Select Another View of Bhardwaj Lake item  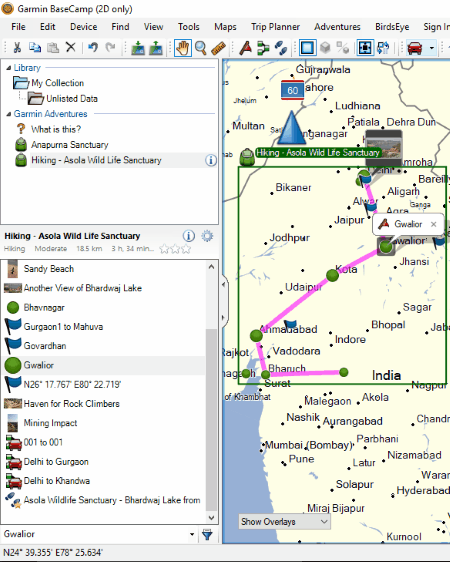point(82,288)
